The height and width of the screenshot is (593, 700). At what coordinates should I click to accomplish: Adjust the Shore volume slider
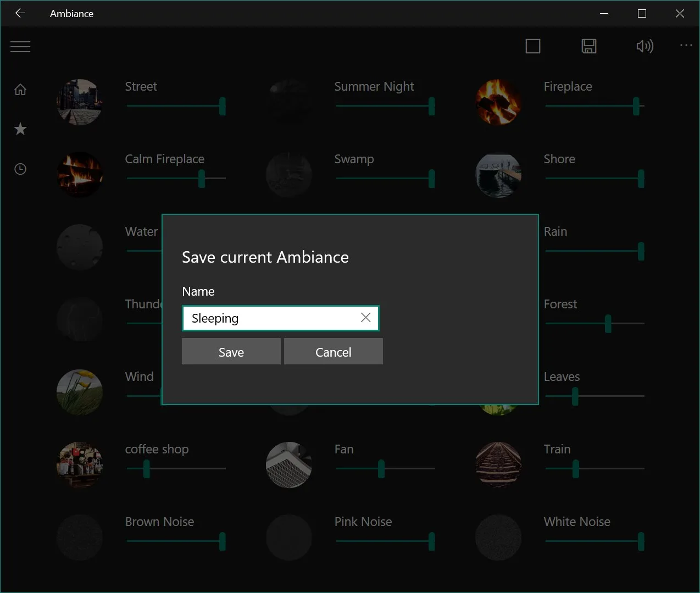pyautogui.click(x=595, y=179)
